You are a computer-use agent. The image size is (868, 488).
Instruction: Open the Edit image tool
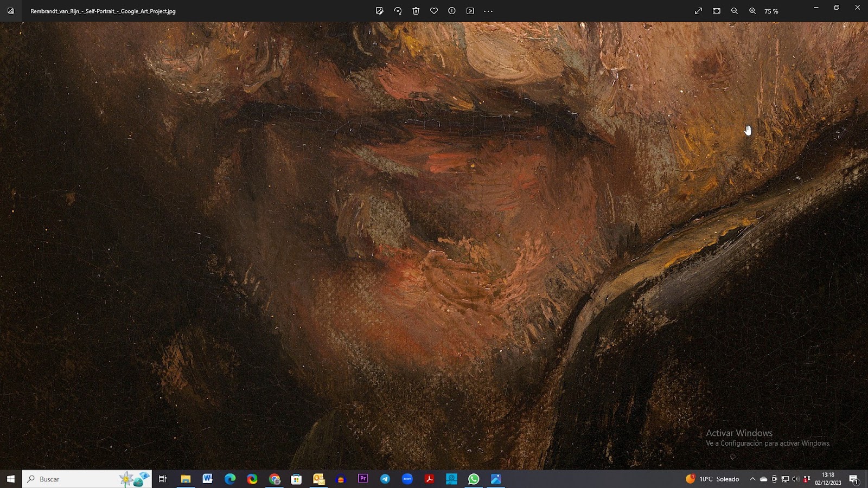coord(380,11)
